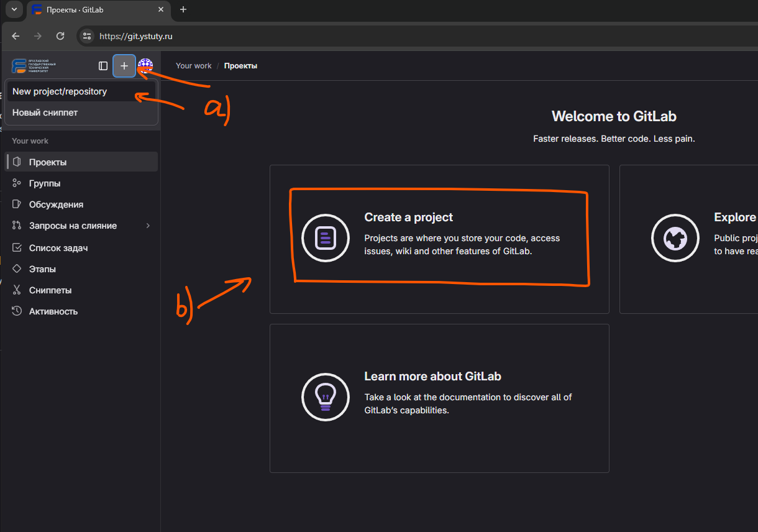This screenshot has height=532, width=758.
Task: Open Сниппеты in the sidebar
Action: pyautogui.click(x=81, y=290)
